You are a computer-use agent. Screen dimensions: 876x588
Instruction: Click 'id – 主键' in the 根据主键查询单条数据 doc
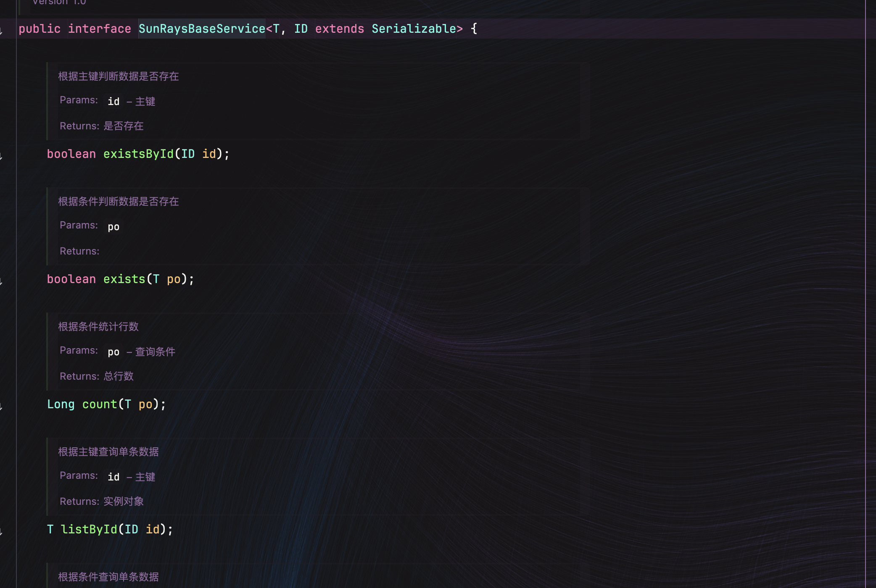pos(131,477)
